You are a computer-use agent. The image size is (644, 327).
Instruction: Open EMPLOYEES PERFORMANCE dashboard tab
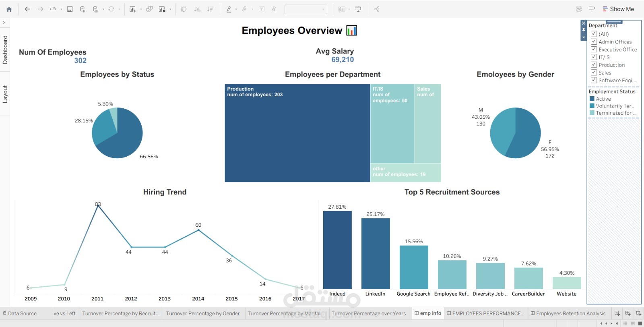click(486, 313)
